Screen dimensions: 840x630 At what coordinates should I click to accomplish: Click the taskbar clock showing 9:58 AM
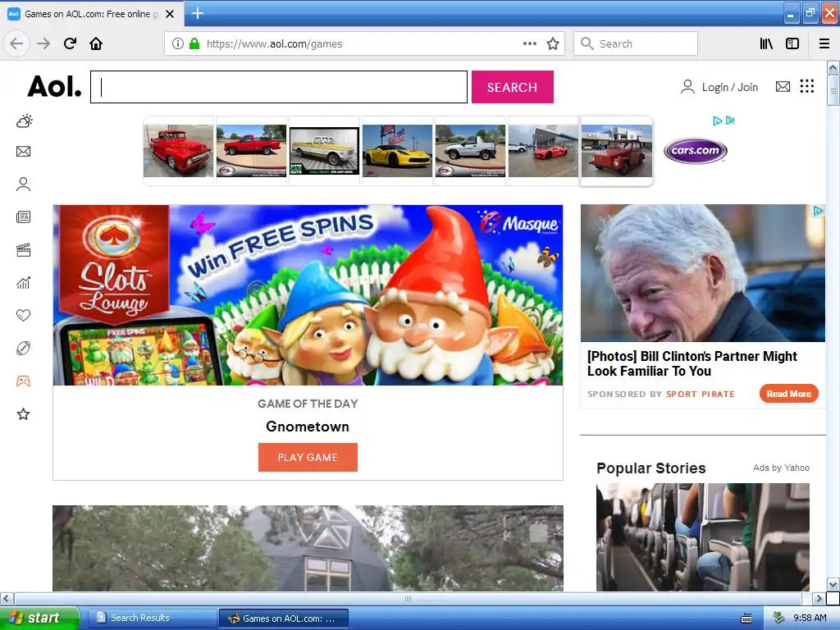pyautogui.click(x=810, y=618)
